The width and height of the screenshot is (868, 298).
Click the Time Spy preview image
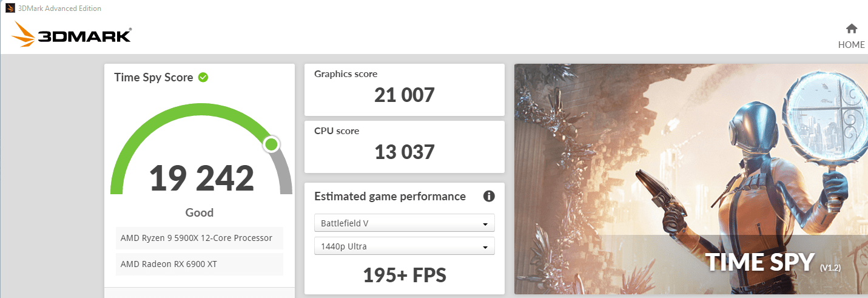691,179
